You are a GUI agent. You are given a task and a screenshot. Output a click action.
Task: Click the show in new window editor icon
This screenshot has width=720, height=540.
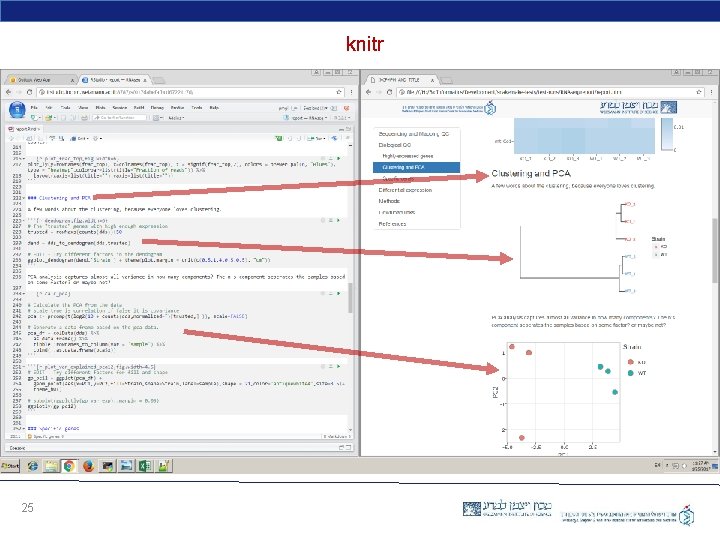(x=29, y=138)
